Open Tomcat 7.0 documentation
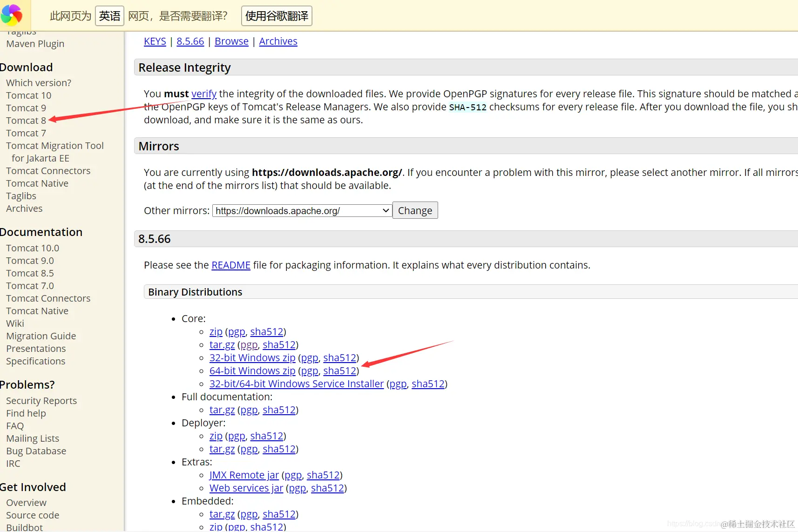Viewport: 798px width, 532px height. [x=30, y=286]
